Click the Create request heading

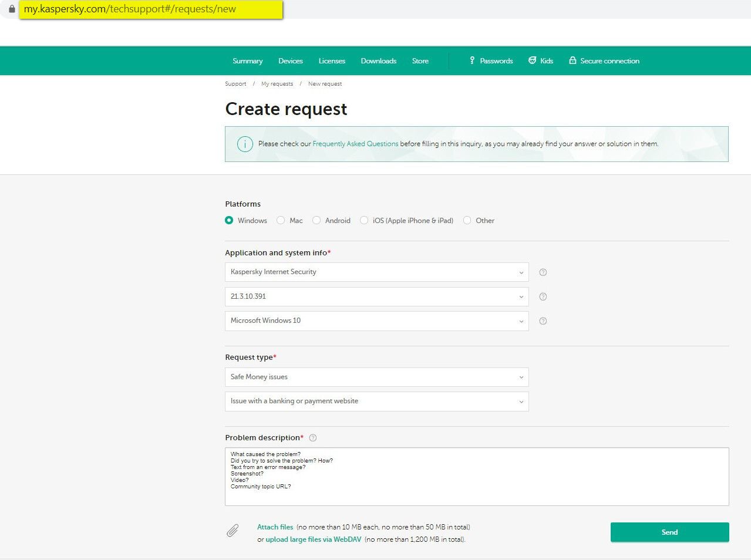click(286, 109)
